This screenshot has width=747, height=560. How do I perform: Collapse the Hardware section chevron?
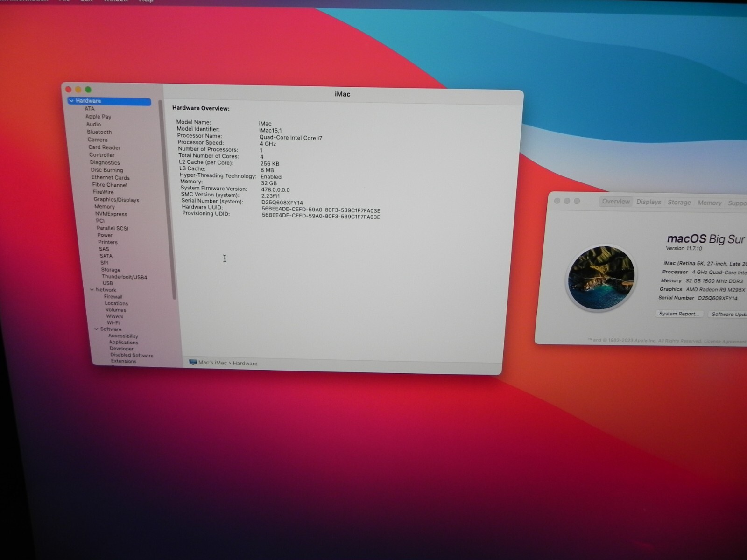[x=71, y=101]
